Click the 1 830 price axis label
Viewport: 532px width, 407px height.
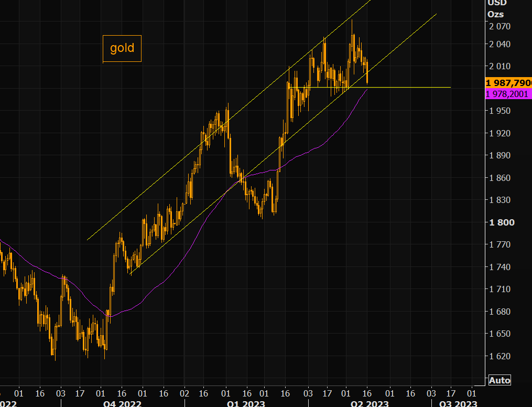pos(500,200)
